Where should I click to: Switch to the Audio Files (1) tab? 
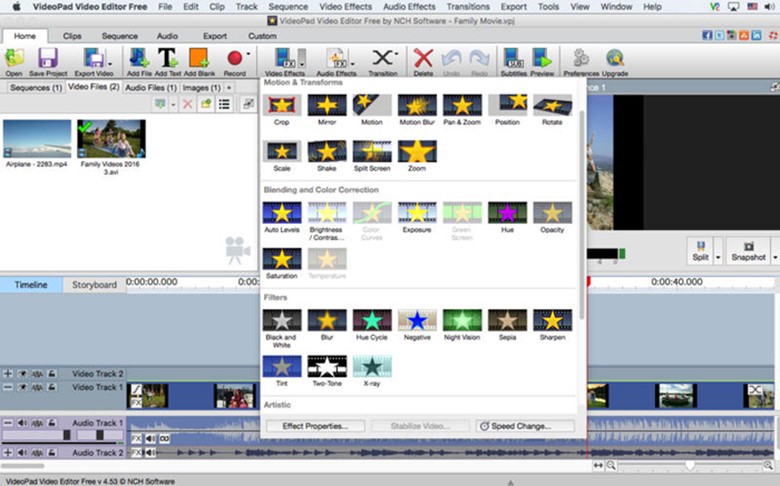(151, 88)
